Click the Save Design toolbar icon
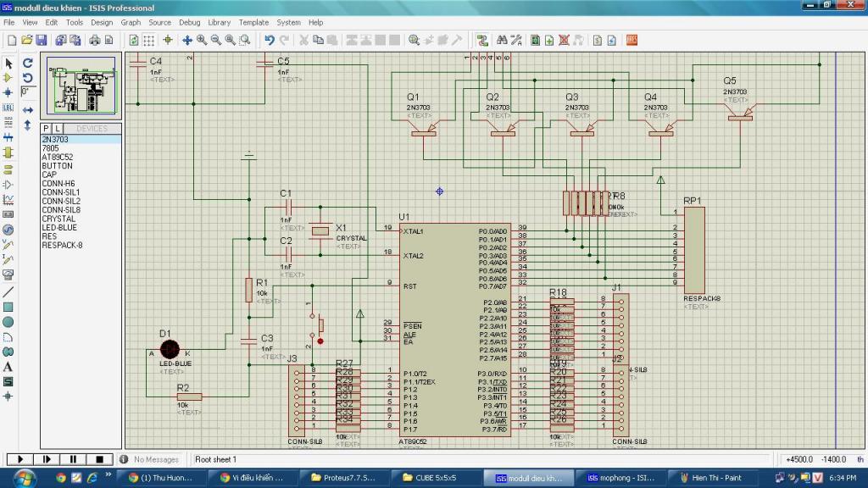 (41, 40)
